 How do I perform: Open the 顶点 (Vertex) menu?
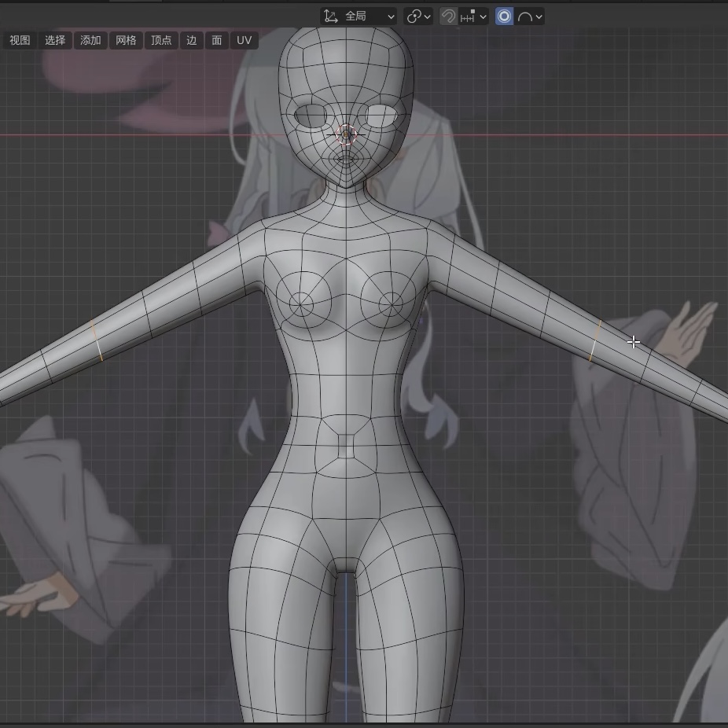tap(161, 40)
